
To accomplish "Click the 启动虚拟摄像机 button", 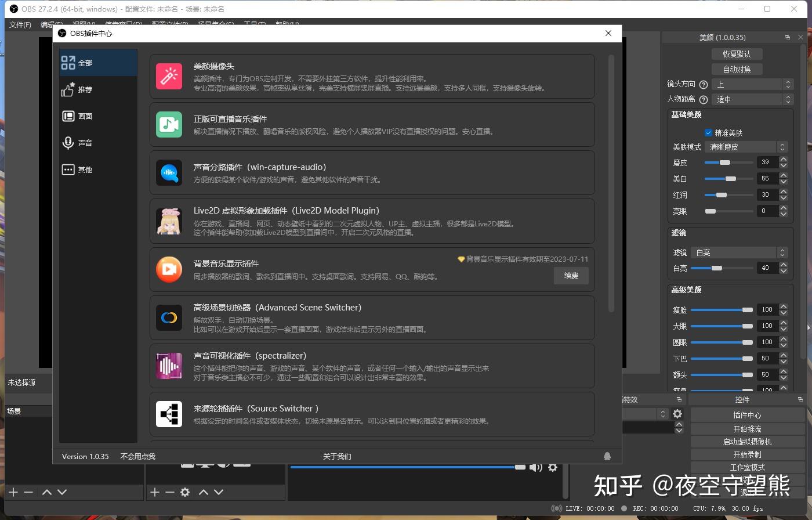I will coord(747,442).
